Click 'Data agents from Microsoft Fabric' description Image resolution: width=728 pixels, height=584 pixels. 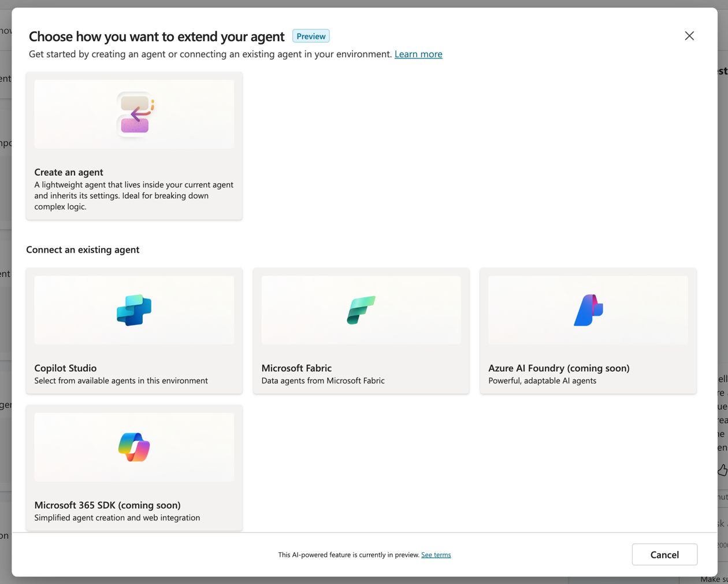click(323, 380)
